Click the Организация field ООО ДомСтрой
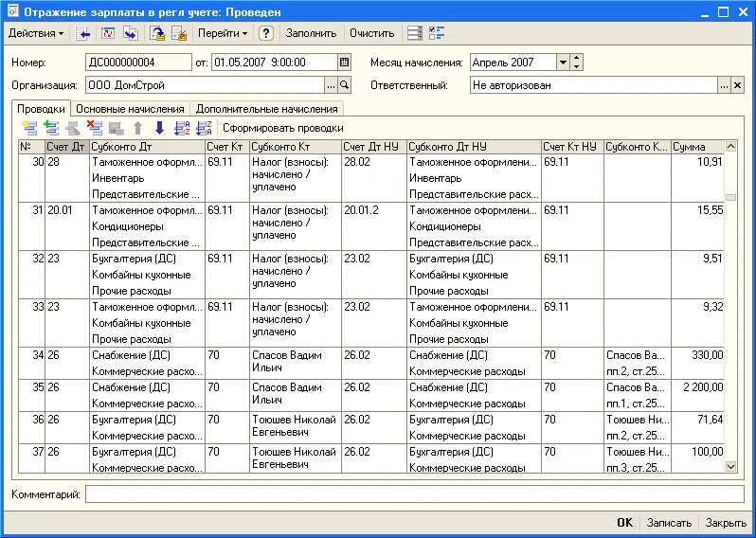Viewport: 756px width, 538px height. 206,85
